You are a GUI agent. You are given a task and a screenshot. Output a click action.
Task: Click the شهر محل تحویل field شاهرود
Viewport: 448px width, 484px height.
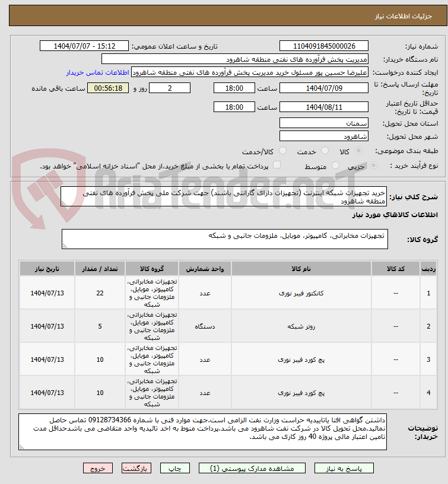tap(324, 136)
